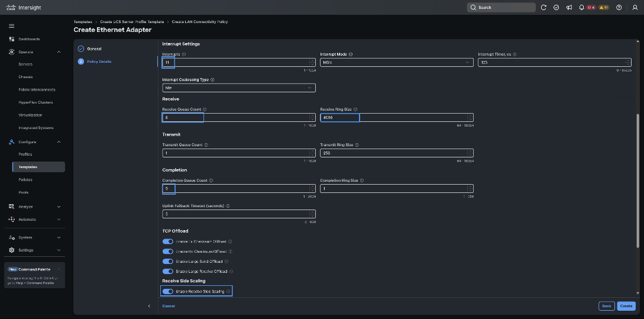Show info for Interrupt Coalescing Type
Screen dimensions: 644x319
(212, 80)
